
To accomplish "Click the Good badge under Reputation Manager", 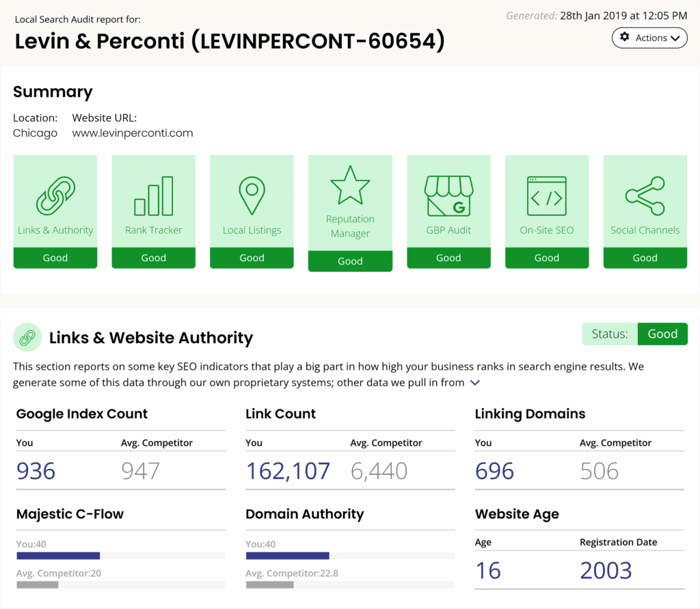I will [350, 261].
